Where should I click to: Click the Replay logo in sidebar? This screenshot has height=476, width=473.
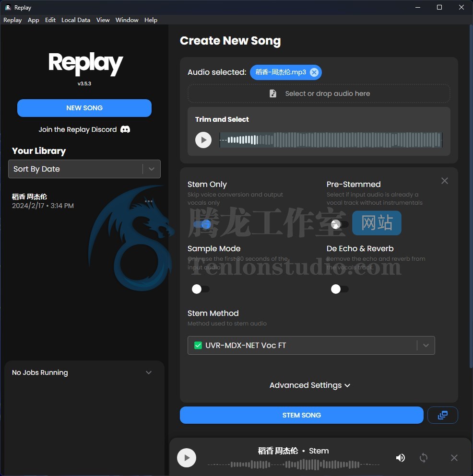[85, 64]
